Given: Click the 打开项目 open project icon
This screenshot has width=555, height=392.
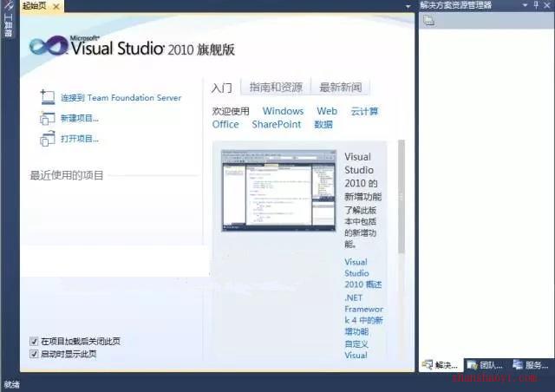Looking at the screenshot, I should [48, 139].
